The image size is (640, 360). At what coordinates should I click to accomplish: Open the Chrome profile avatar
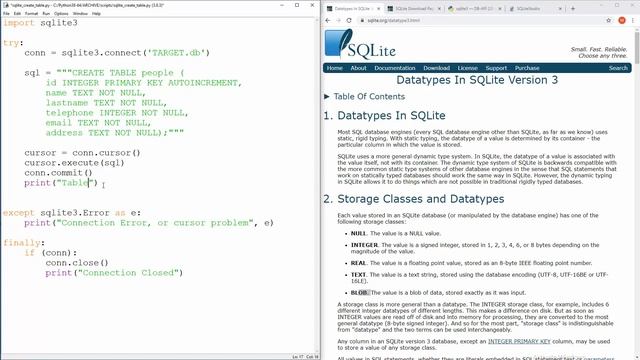click(622, 20)
